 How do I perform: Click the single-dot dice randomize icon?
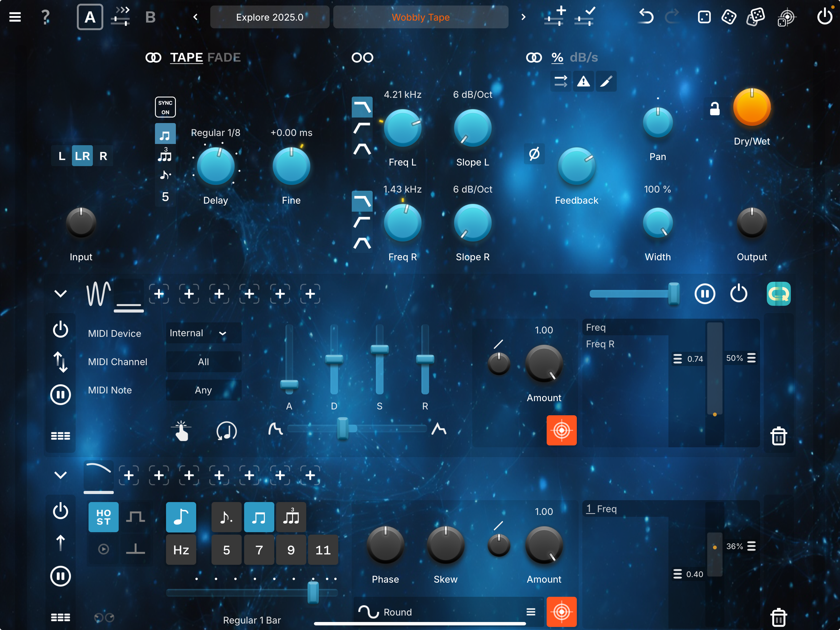point(704,17)
